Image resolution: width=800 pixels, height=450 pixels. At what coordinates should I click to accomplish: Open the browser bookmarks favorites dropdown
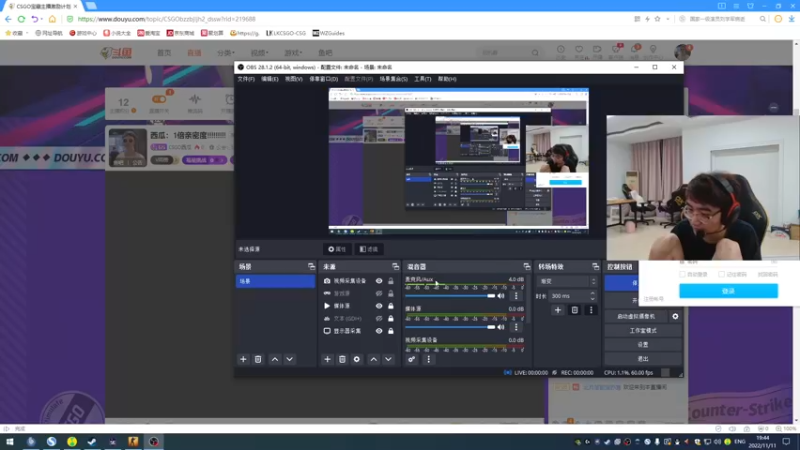coord(16,33)
